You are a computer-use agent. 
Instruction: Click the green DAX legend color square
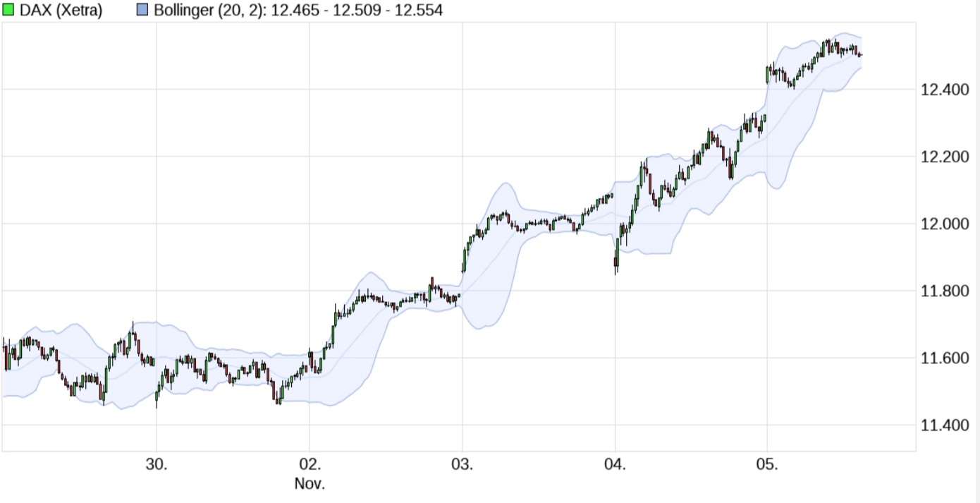click(8, 11)
